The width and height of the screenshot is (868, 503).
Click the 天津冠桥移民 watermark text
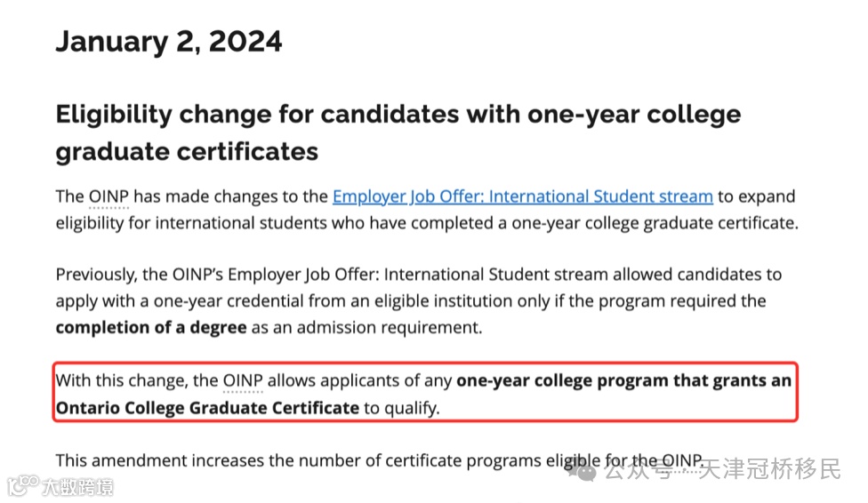[769, 470]
